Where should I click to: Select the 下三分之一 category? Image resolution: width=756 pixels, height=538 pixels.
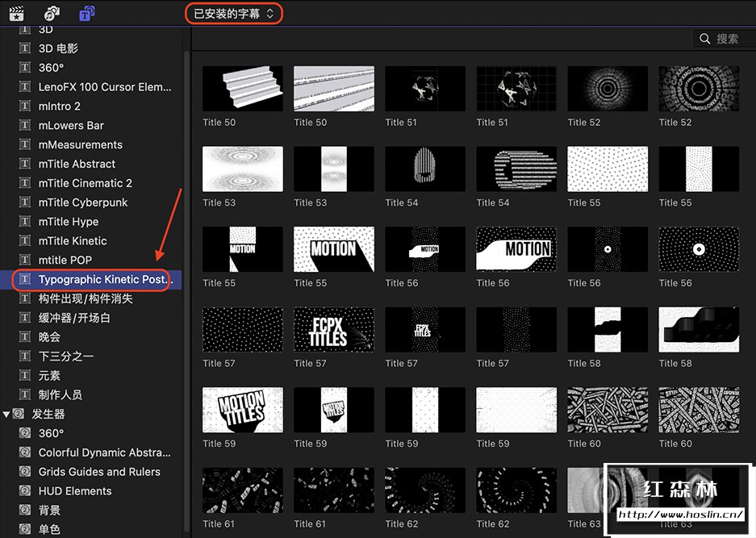click(x=92, y=357)
